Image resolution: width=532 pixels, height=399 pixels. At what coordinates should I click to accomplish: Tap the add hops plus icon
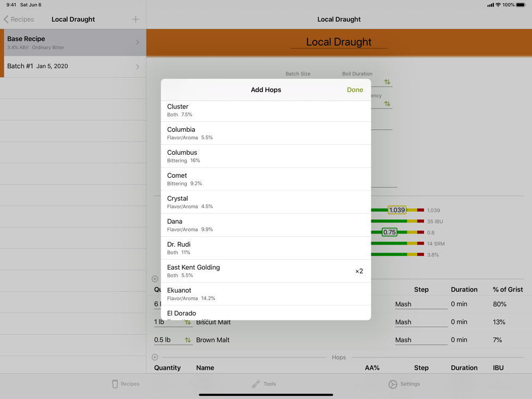pyautogui.click(x=155, y=357)
